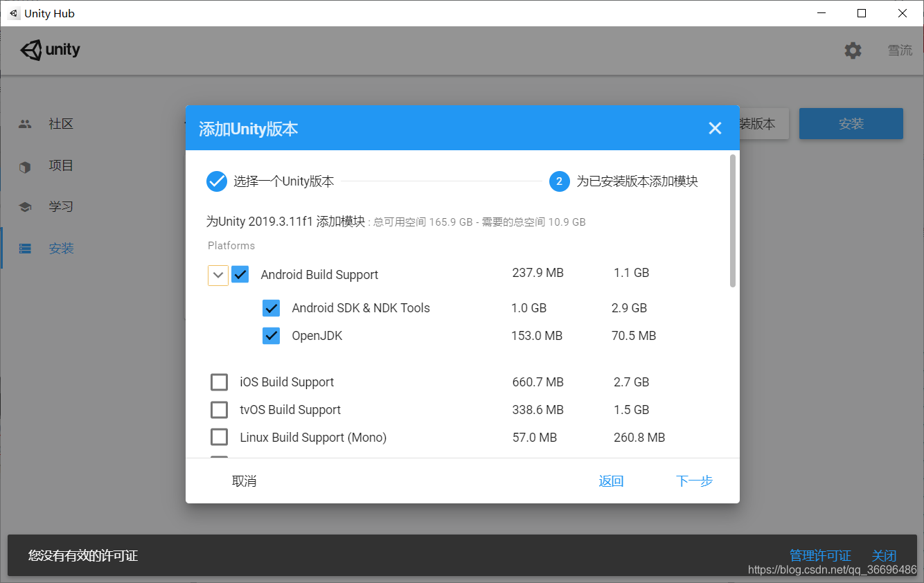Click the 237.9 MB download size
This screenshot has width=924, height=583.
pyautogui.click(x=538, y=273)
